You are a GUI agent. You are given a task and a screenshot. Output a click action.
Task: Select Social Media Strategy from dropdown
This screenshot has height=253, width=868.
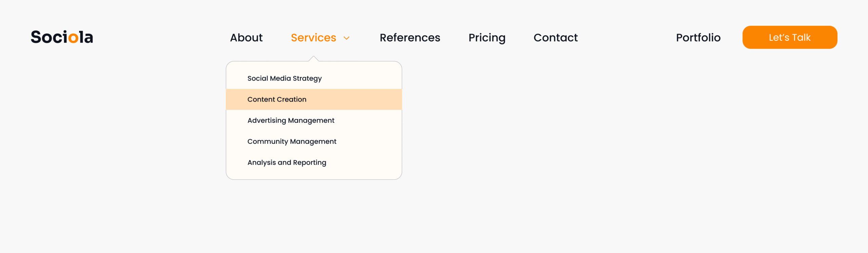tap(284, 78)
